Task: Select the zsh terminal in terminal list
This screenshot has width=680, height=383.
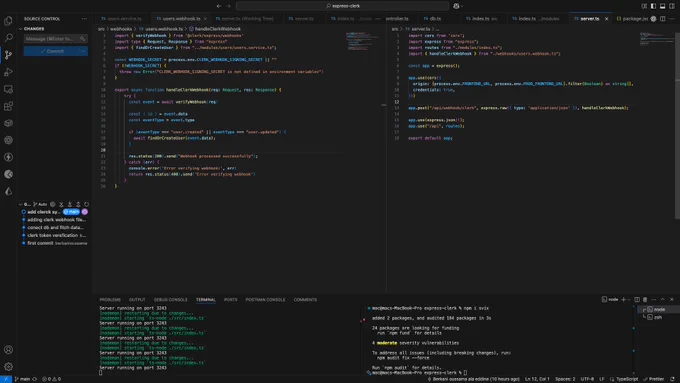Action: [658, 318]
